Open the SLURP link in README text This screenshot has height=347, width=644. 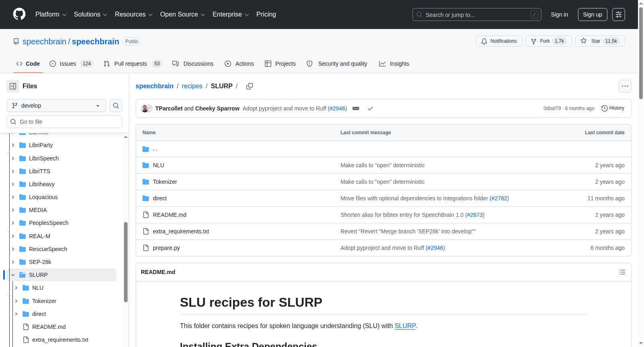tap(405, 326)
